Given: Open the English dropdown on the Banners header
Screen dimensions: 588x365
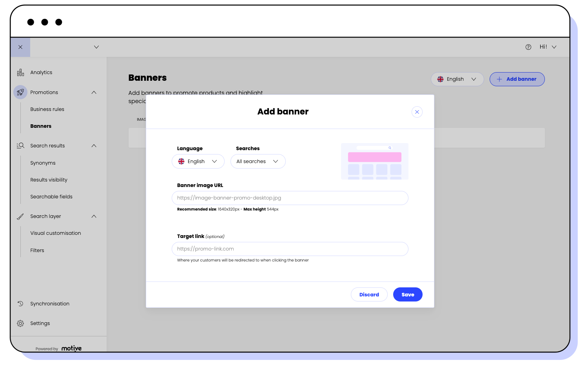Looking at the screenshot, I should pos(457,79).
